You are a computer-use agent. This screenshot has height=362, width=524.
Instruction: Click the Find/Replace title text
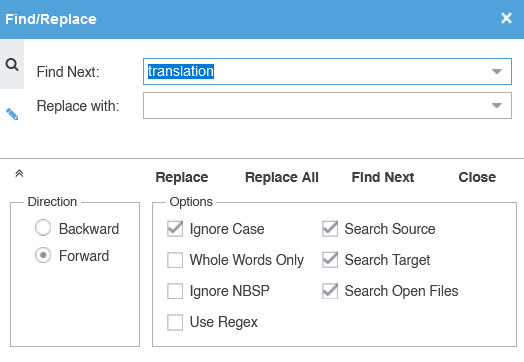pos(51,19)
